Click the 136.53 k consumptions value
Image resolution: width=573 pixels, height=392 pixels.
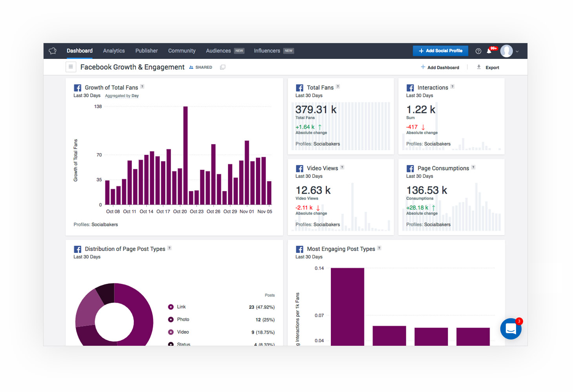[x=427, y=191]
